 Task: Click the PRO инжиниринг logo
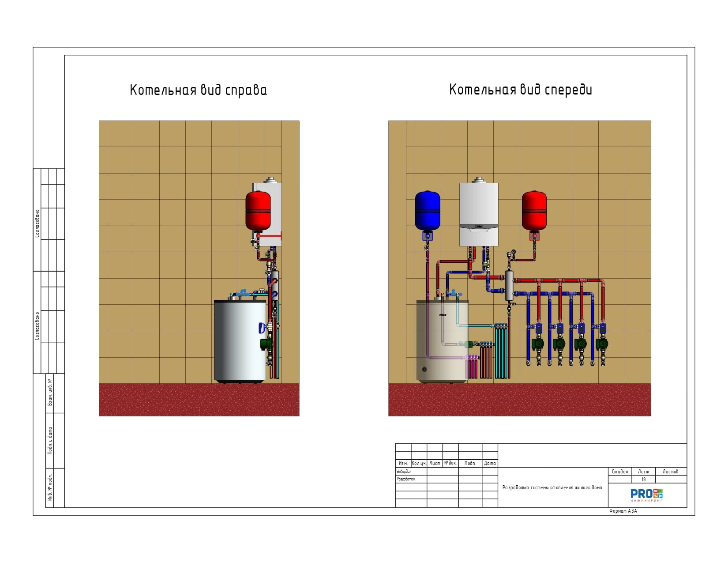tap(647, 495)
